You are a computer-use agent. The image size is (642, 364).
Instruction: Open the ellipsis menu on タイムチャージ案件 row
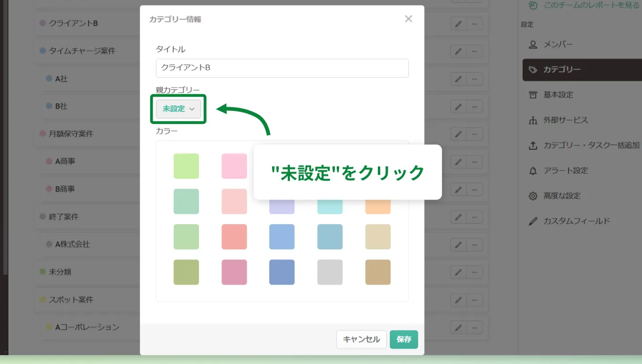pyautogui.click(x=474, y=51)
